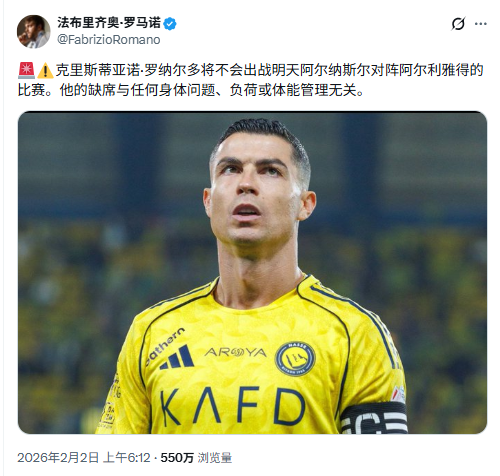Open the author's profile avatar

pos(34,32)
